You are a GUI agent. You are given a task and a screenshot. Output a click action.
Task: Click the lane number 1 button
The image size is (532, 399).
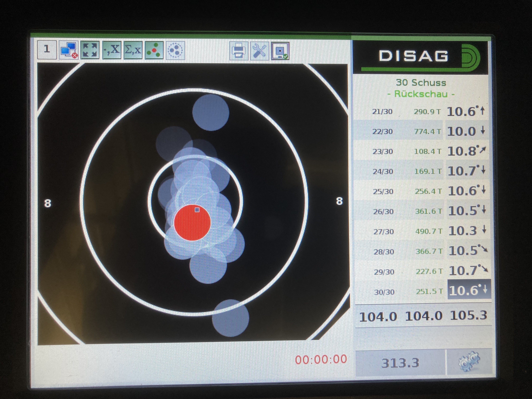tap(47, 50)
